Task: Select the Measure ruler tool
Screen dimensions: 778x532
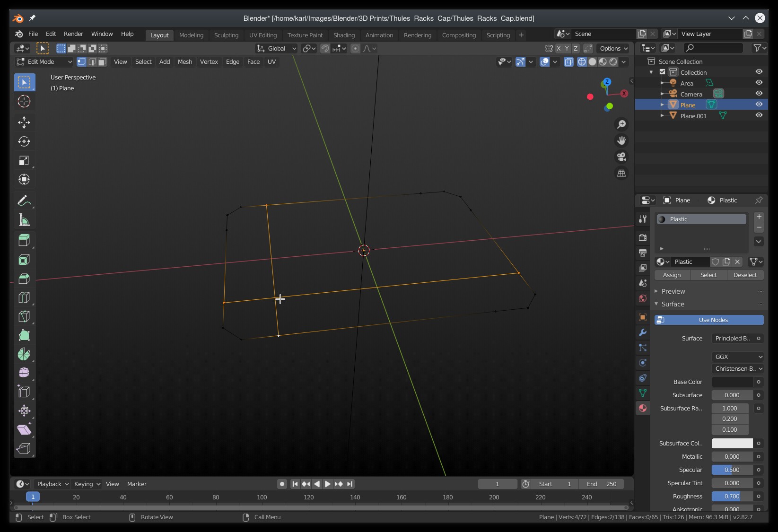Action: pos(24,219)
